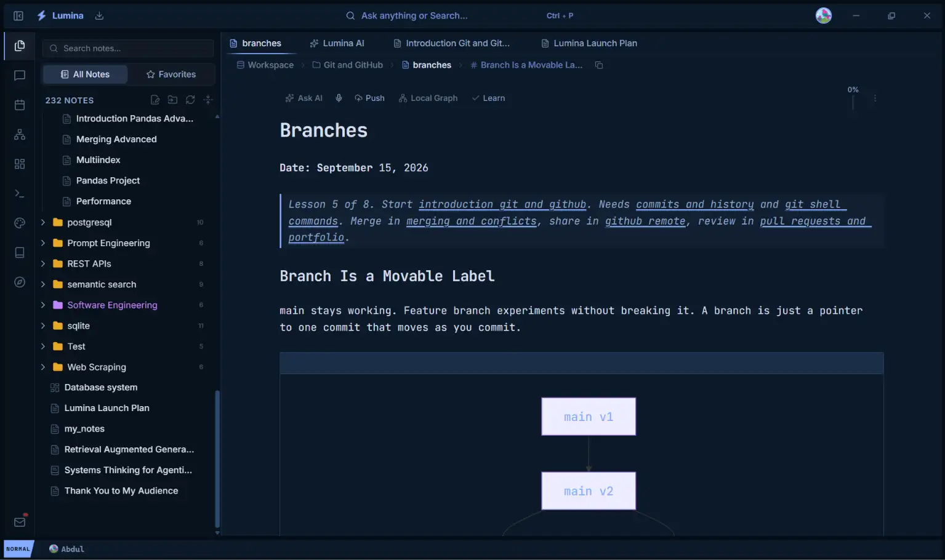Expand the Prompt Engineering folder
Image resolution: width=945 pixels, height=560 pixels.
pyautogui.click(x=43, y=243)
